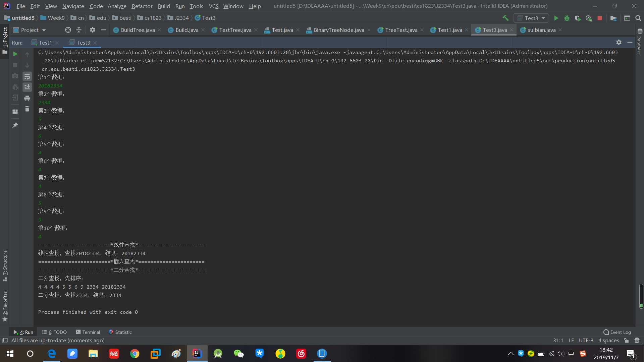Stop the process with the red square
644x362 pixels.
[x=600, y=18]
